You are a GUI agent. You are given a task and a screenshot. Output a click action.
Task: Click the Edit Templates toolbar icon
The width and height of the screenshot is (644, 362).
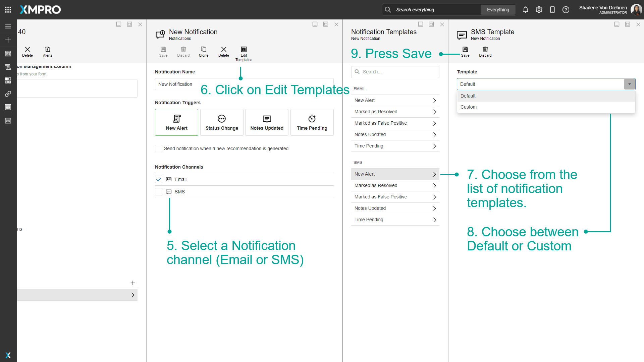point(244,50)
